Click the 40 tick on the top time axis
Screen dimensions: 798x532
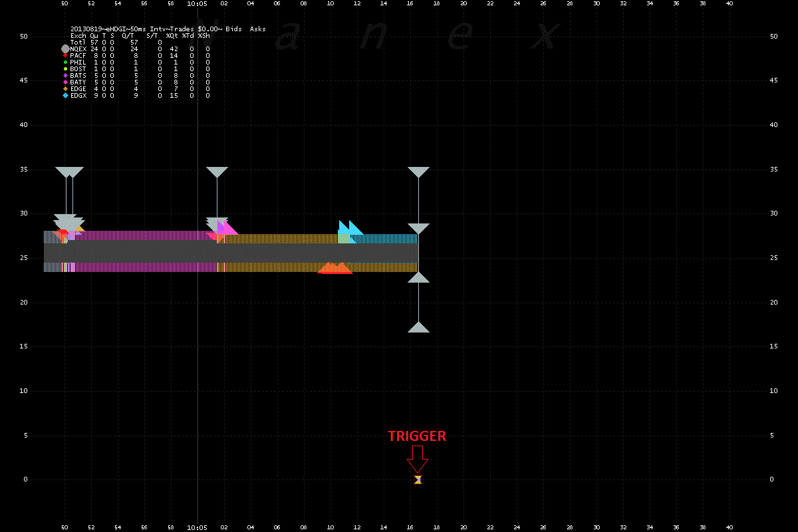pos(730,3)
